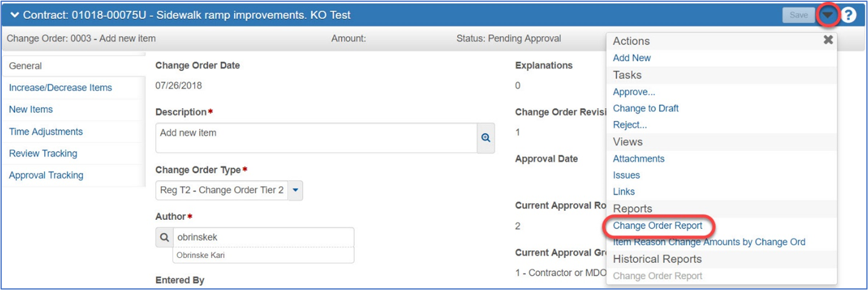Click the disabled Save button
The height and width of the screenshot is (290, 868).
pos(798,15)
